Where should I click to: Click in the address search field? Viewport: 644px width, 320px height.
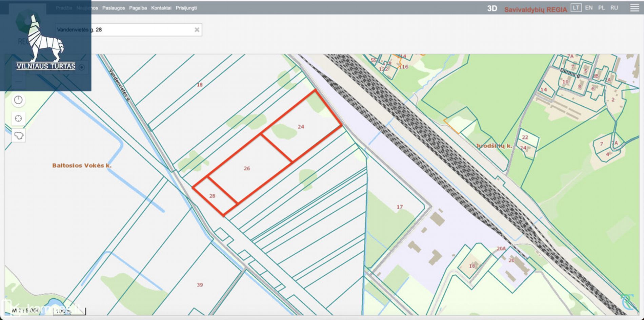142,30
